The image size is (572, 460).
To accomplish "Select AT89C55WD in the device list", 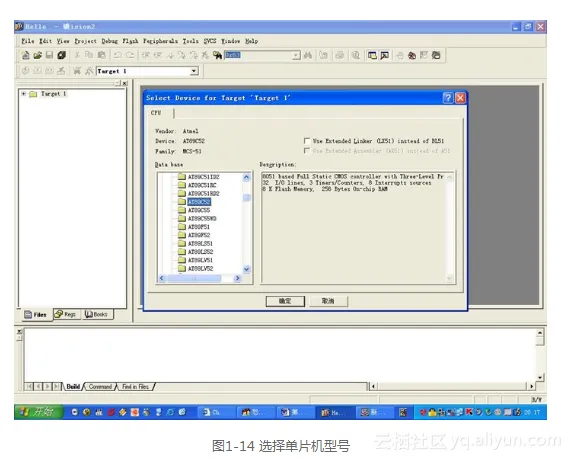I will tap(202, 219).
